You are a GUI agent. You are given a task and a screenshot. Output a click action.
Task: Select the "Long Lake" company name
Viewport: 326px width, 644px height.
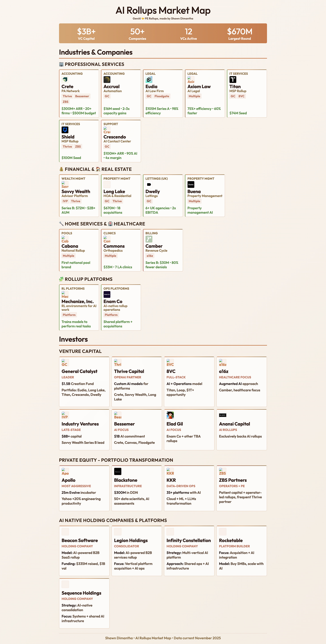point(114,191)
